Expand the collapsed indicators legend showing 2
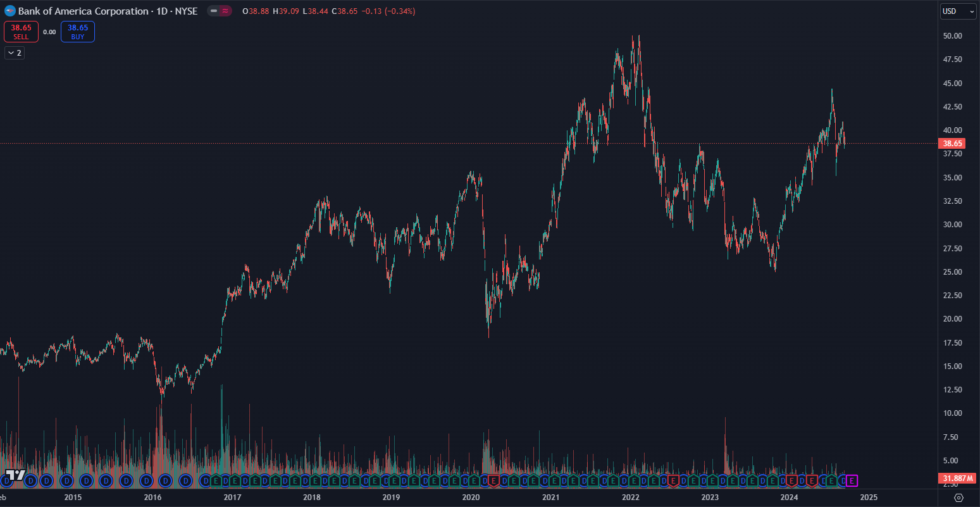980x507 pixels. pos(14,53)
